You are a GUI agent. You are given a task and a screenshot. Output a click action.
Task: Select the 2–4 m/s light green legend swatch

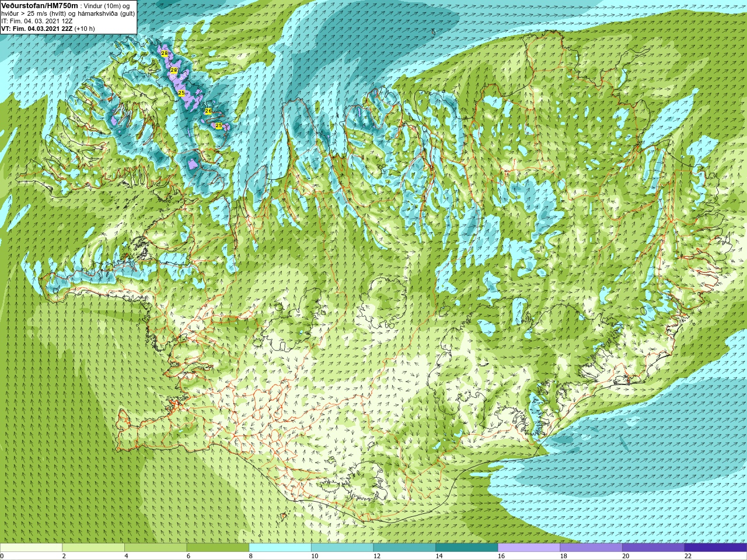(x=93, y=548)
